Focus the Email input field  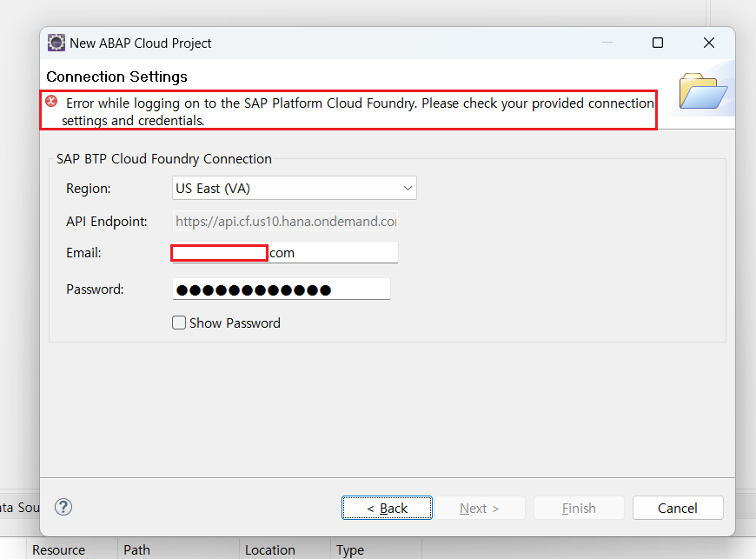tap(285, 252)
